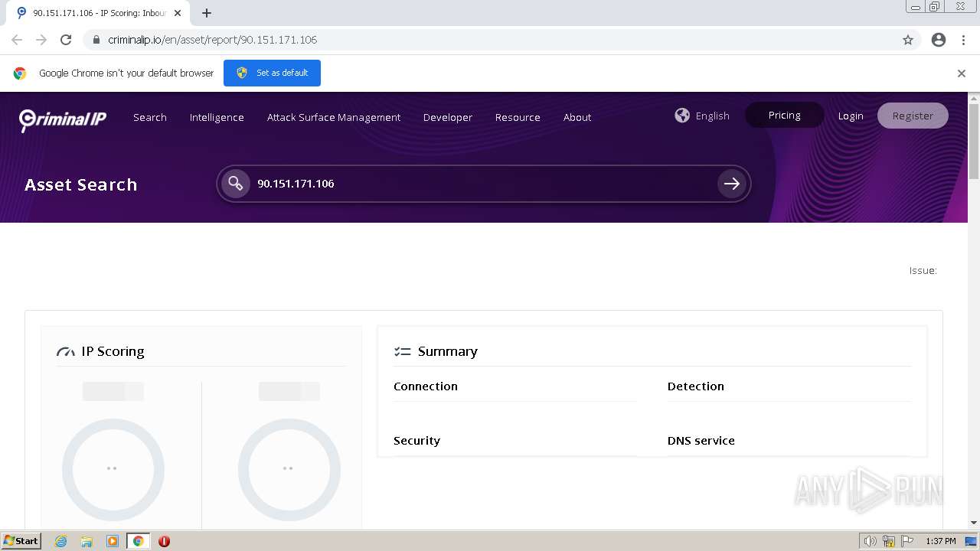
Task: Click the Security summary heading
Action: coord(416,441)
